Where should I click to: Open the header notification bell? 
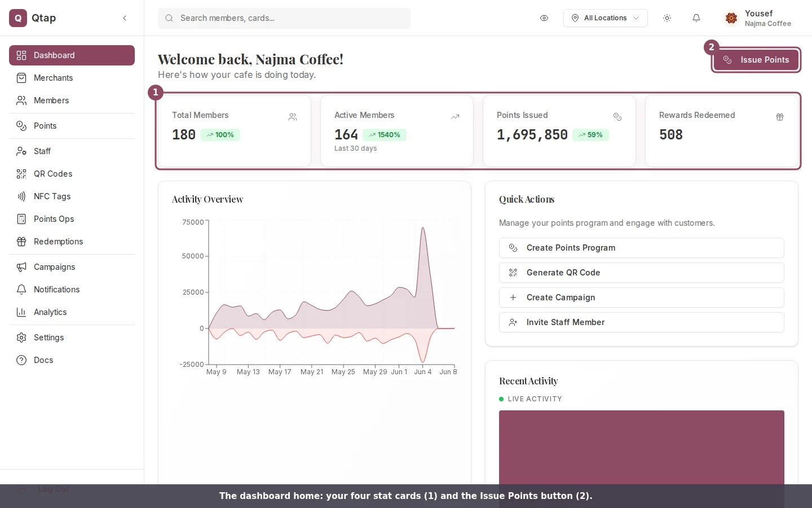click(696, 18)
